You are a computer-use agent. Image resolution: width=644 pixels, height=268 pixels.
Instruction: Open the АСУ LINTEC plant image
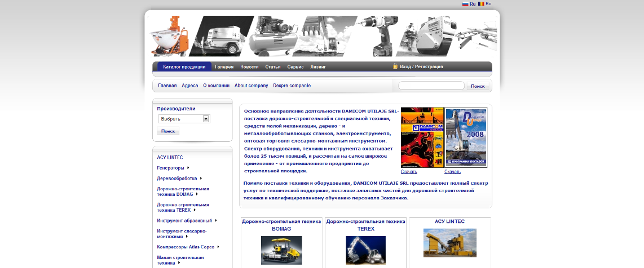449,243
